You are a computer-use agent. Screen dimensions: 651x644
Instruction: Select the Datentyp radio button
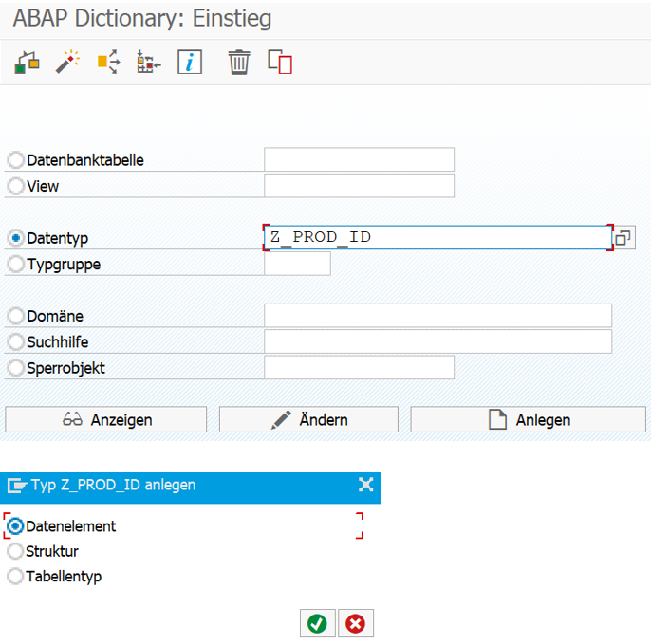[16, 238]
